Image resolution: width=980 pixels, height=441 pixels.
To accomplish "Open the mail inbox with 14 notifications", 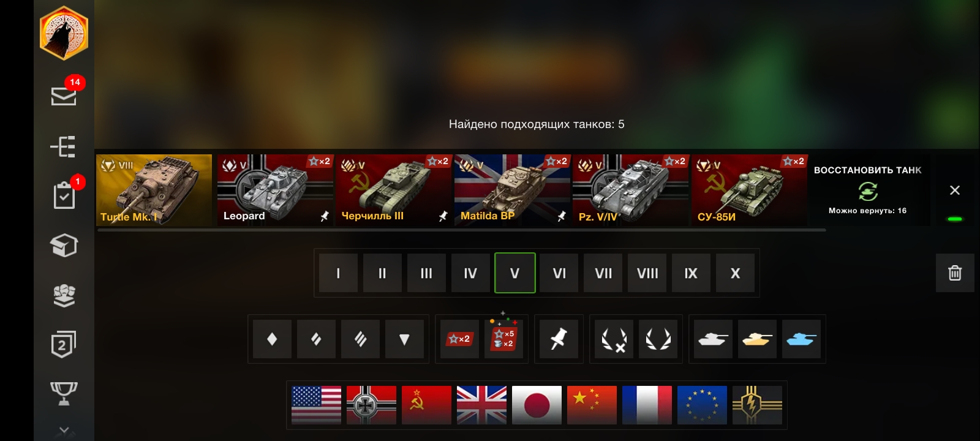I will 64,95.
